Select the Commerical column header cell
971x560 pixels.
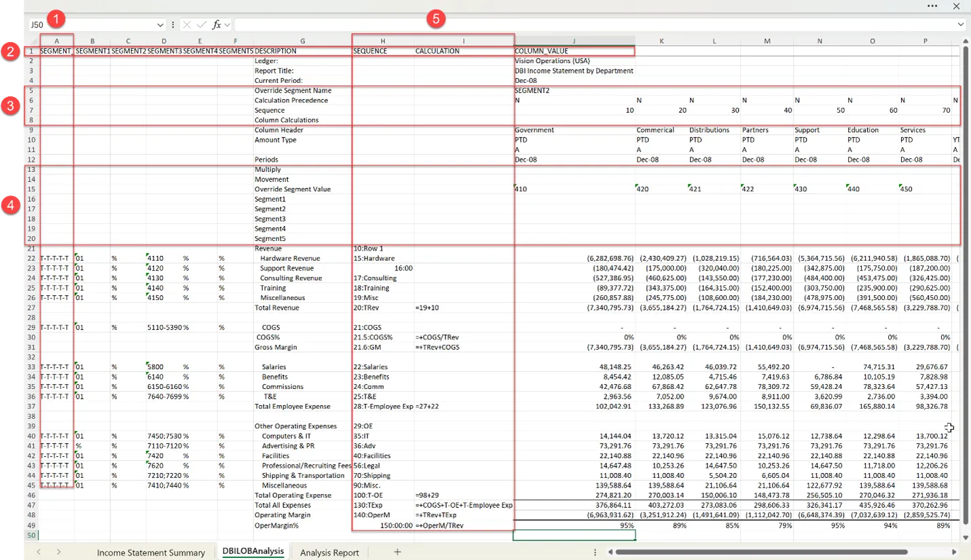[661, 130]
